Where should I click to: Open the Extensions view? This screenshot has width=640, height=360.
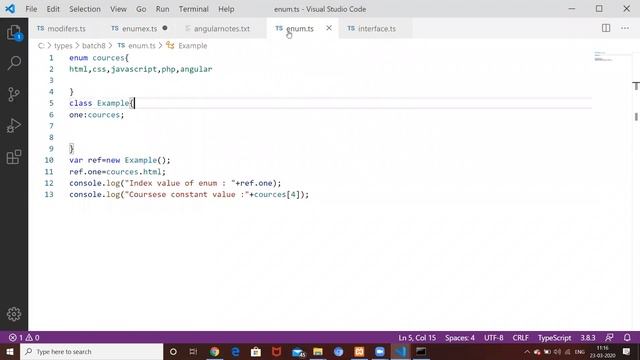coord(14,157)
